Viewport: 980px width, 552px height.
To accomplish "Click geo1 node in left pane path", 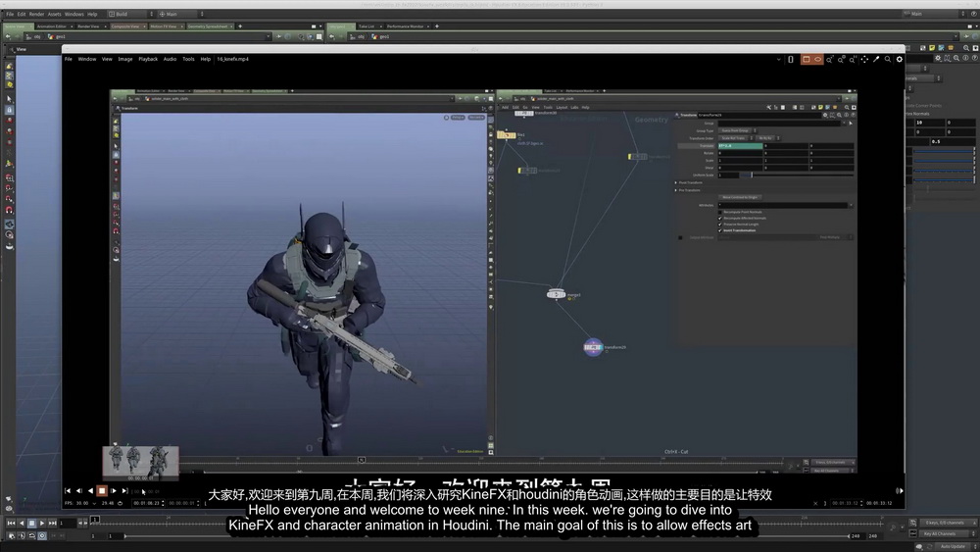I will pyautogui.click(x=57, y=37).
